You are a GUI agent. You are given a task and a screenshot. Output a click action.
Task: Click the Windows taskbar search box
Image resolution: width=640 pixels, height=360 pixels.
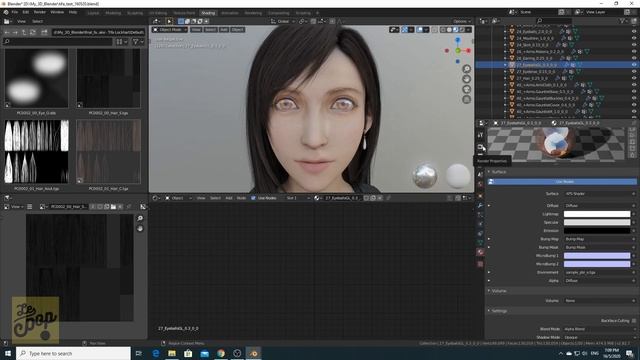pyautogui.click(x=73, y=353)
